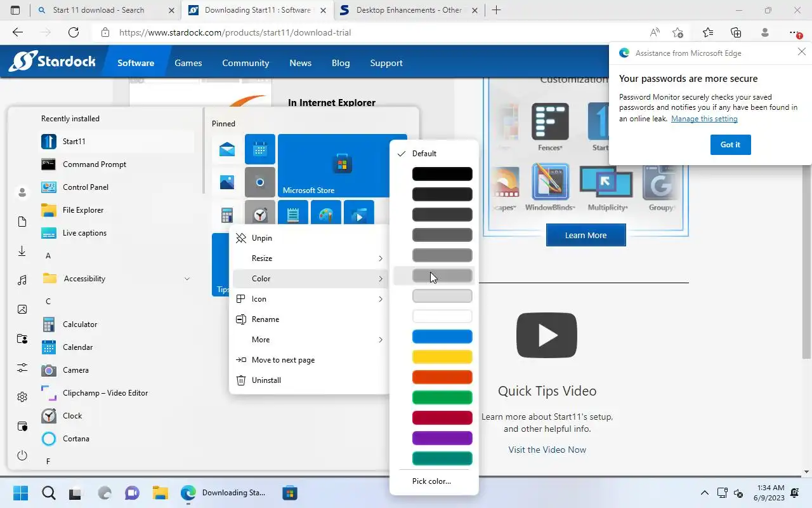Launch Camera app entry

117,370
